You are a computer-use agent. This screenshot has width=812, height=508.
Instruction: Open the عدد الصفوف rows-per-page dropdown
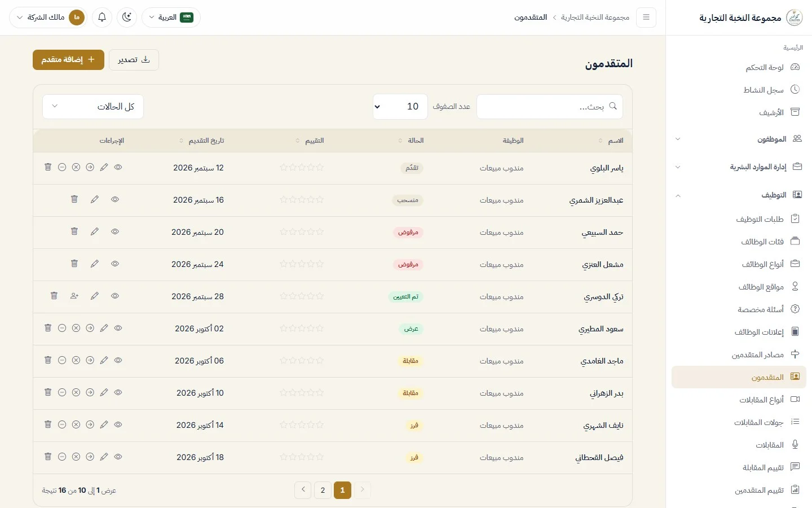[400, 107]
